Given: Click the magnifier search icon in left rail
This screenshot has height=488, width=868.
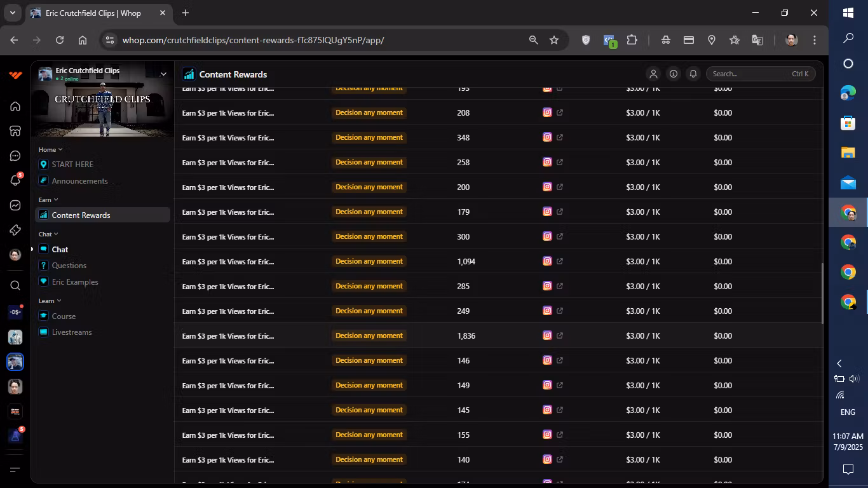Looking at the screenshot, I should coord(15,285).
